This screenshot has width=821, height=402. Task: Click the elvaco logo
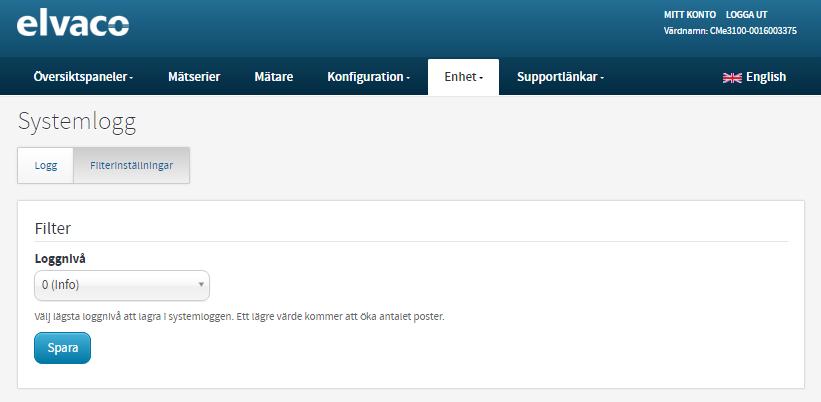tap(73, 24)
